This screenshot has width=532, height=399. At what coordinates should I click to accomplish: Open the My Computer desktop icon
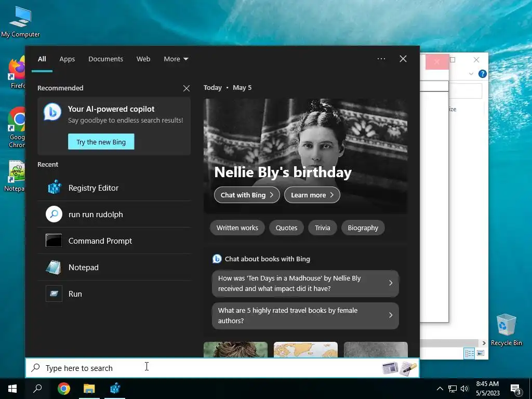click(20, 21)
